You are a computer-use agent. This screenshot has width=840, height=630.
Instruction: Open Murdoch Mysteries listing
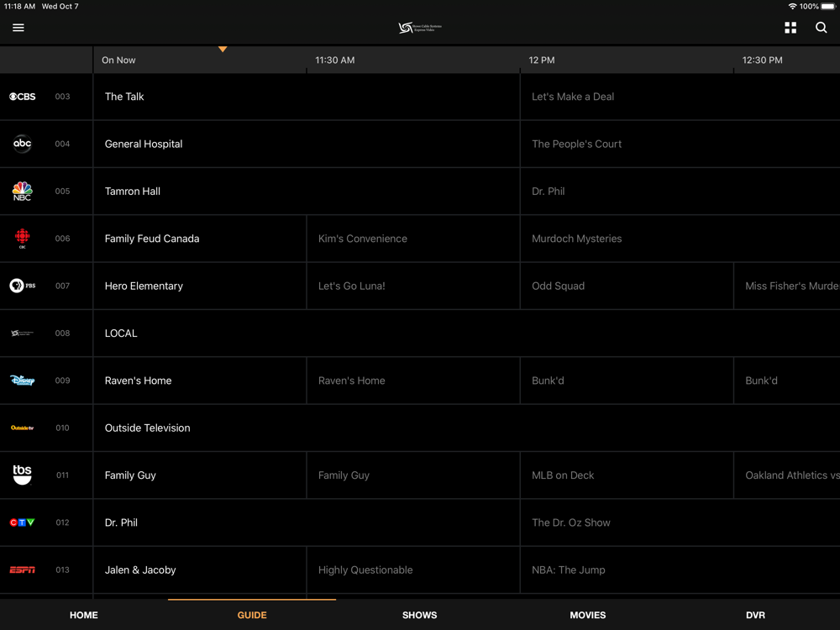pyautogui.click(x=680, y=239)
